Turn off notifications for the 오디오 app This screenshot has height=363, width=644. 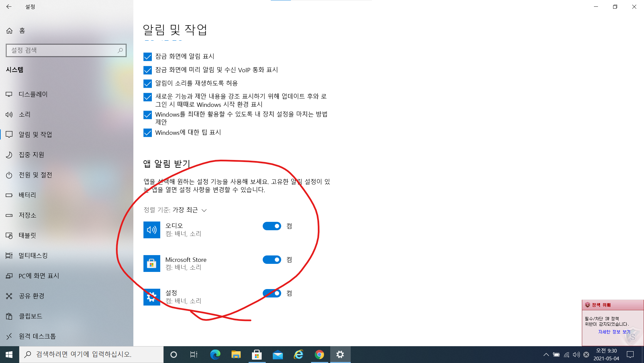click(x=272, y=226)
